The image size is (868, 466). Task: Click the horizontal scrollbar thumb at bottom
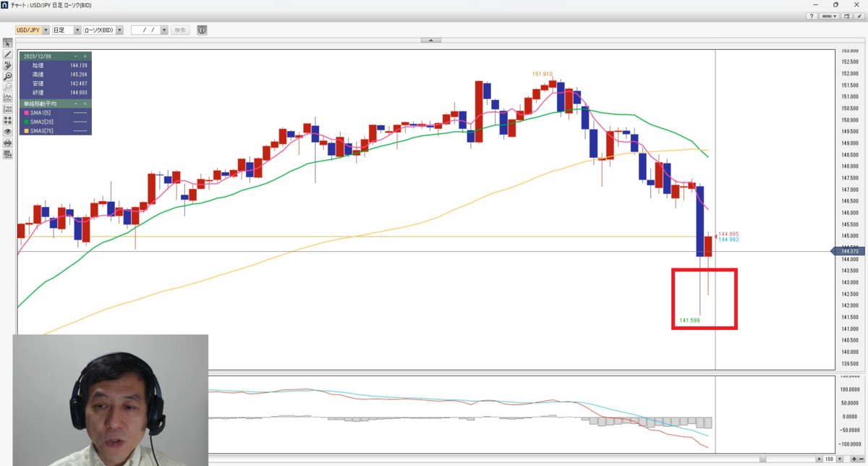(x=762, y=459)
